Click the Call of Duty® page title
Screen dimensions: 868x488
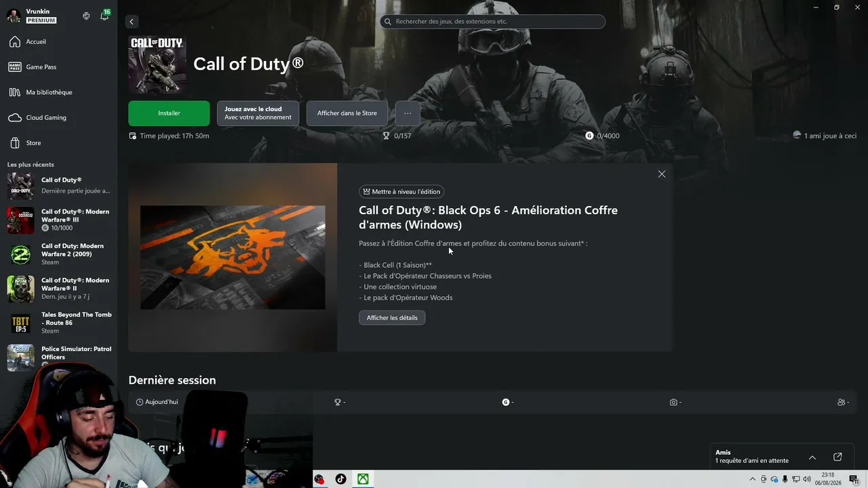pos(248,64)
